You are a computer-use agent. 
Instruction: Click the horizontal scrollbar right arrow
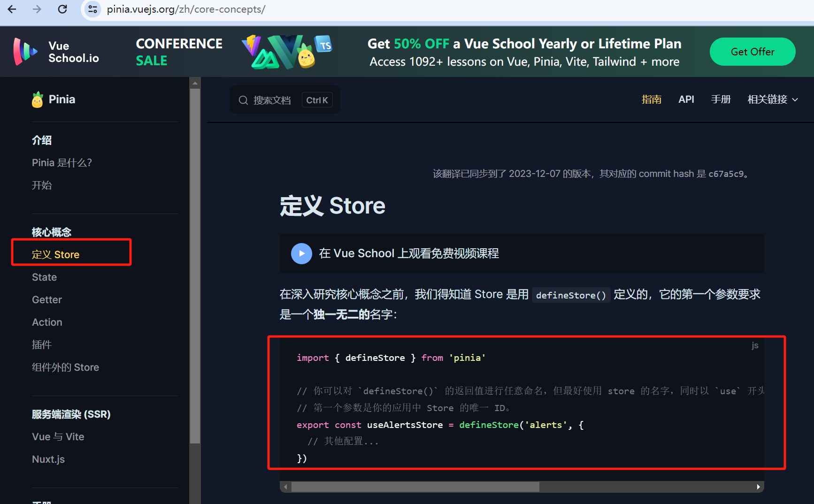[759, 487]
